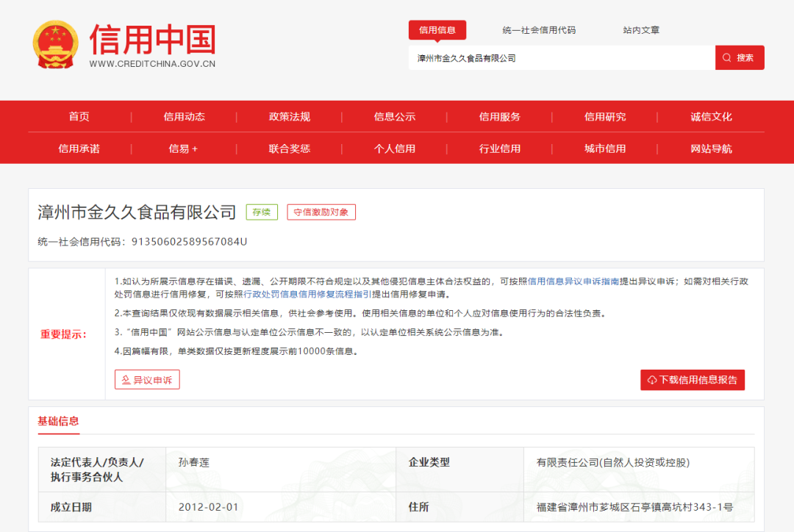Click the credit code 91350602589567084U
Image resolution: width=794 pixels, height=532 pixels.
[x=190, y=242]
